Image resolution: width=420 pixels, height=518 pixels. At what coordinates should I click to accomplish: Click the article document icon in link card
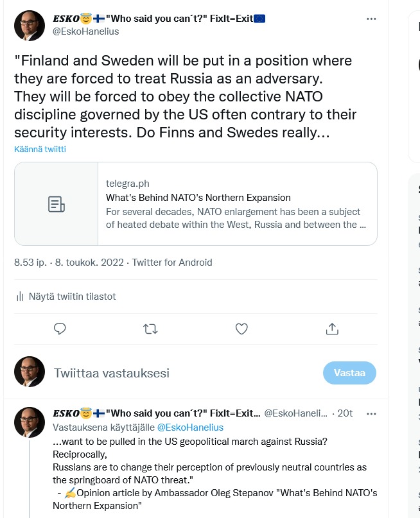coord(57,204)
